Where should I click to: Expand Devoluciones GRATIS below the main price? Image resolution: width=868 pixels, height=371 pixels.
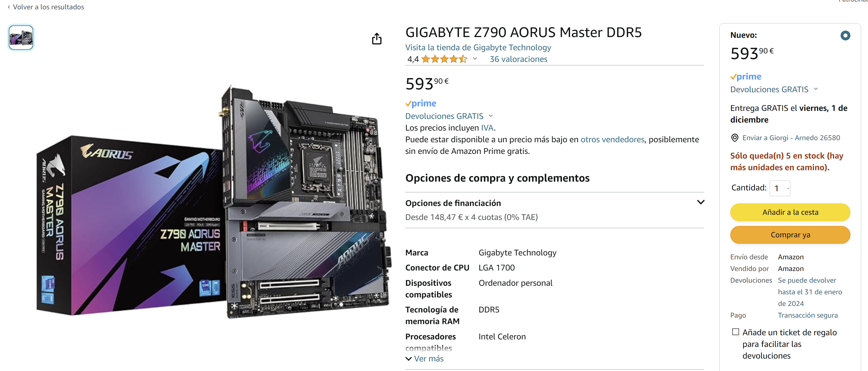pyautogui.click(x=449, y=116)
